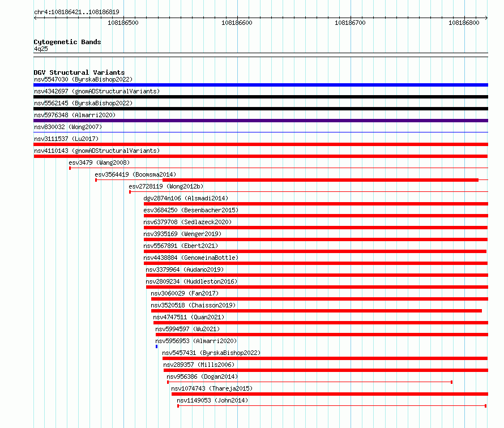Click esv3479 (Wang2008) variant label
The image size is (504, 428).
click(99, 162)
